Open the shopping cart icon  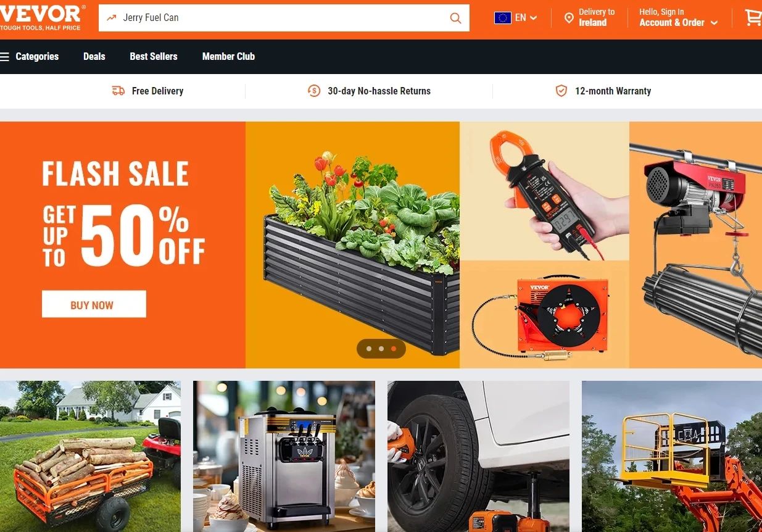(753, 17)
